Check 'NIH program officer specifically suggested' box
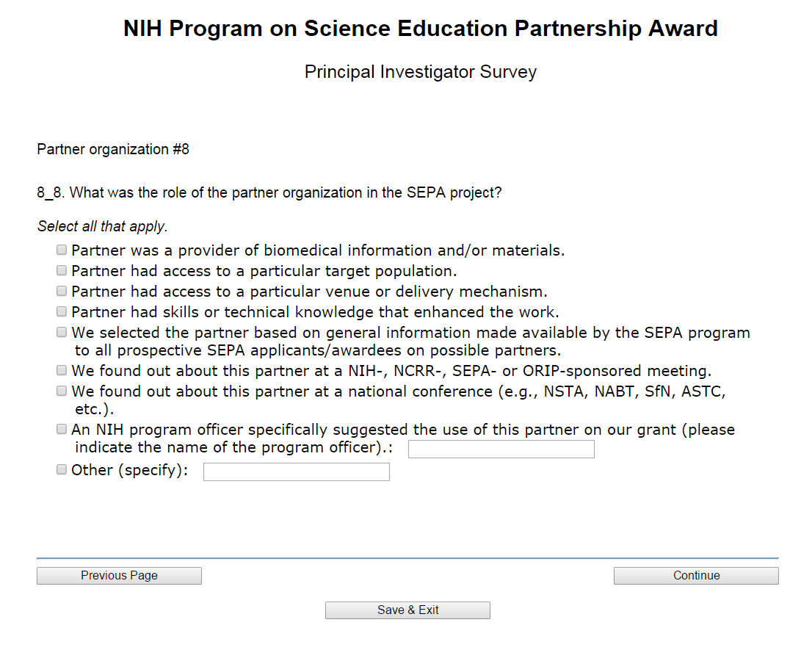The image size is (812, 650). coord(62,430)
